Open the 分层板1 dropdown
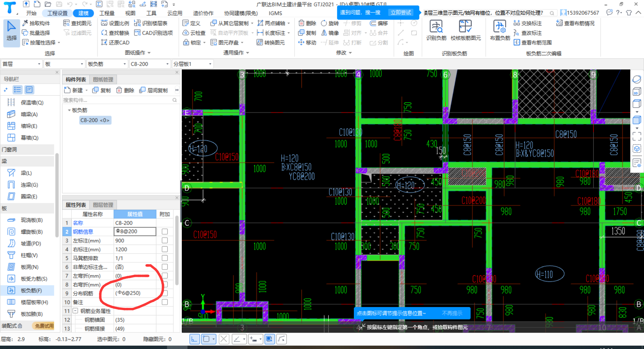 tap(193, 64)
